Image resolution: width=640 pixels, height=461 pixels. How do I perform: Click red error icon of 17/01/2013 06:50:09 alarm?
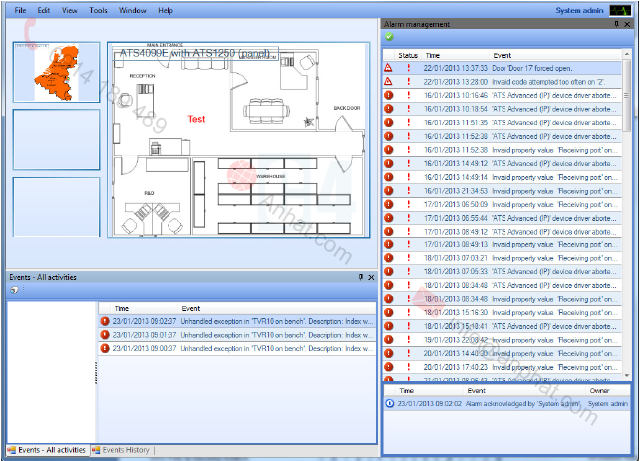click(x=389, y=204)
